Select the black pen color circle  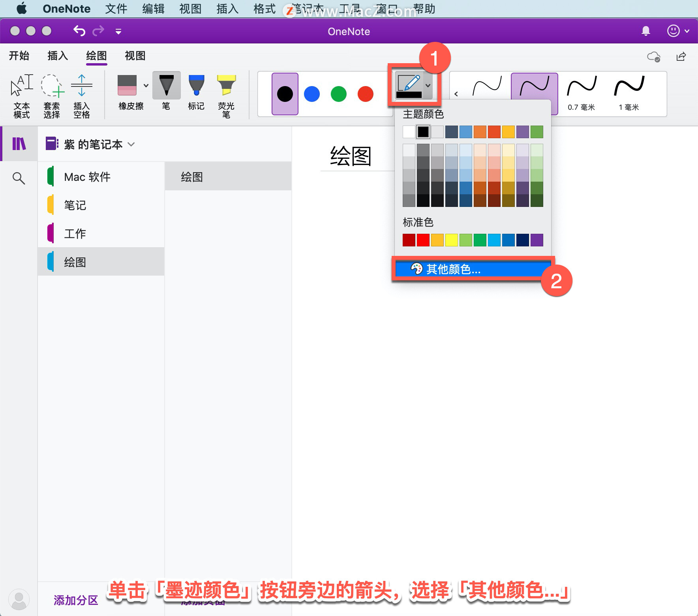click(285, 94)
